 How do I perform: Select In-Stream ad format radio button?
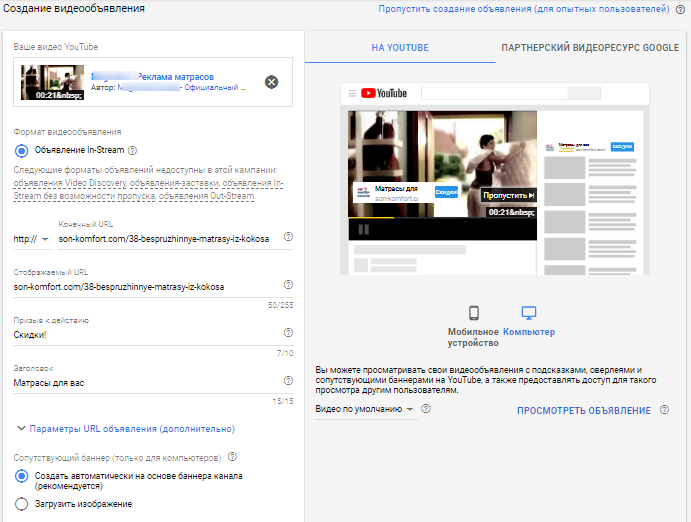(22, 150)
